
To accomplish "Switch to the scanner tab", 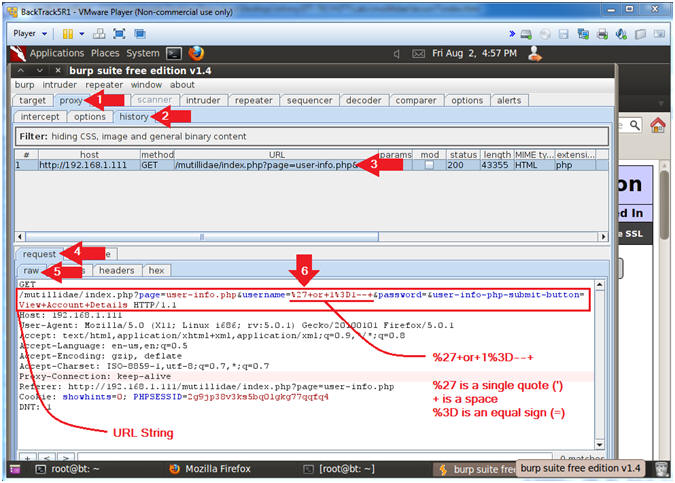I will tap(154, 100).
